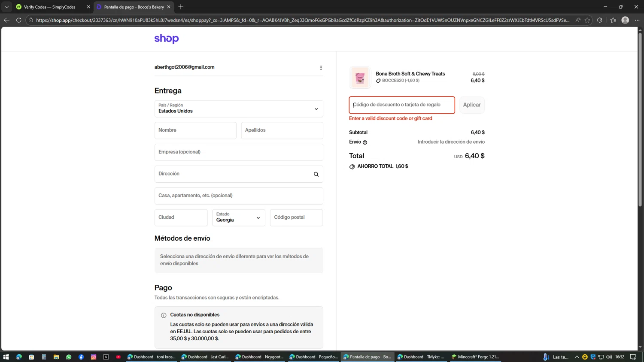Open the read aloud icon in the address bar
This screenshot has width=644, height=362.
point(578,20)
